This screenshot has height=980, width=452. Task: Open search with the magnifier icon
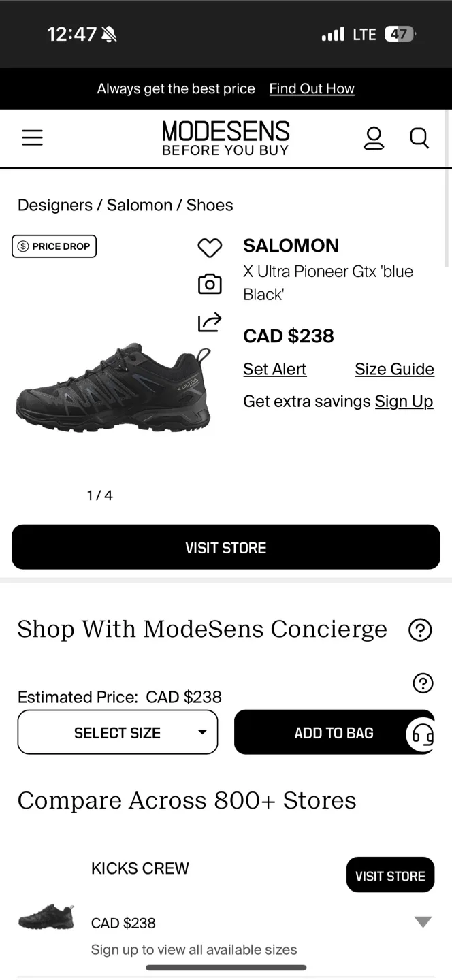point(419,138)
